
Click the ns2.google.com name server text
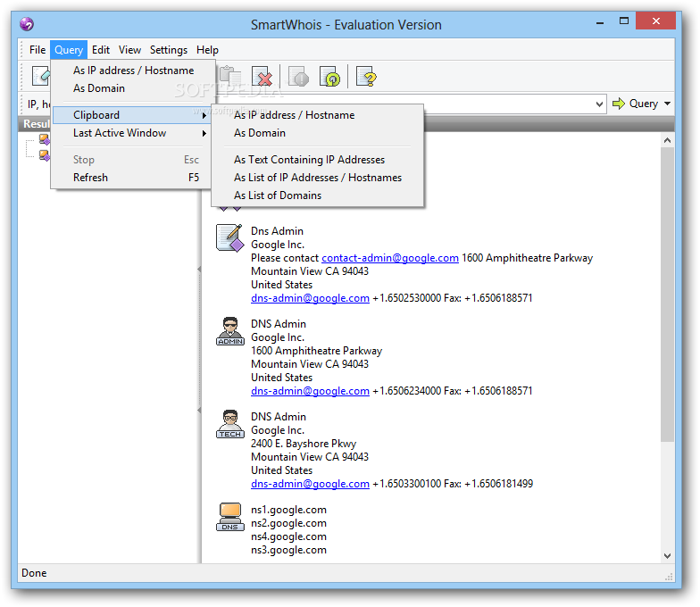289,523
